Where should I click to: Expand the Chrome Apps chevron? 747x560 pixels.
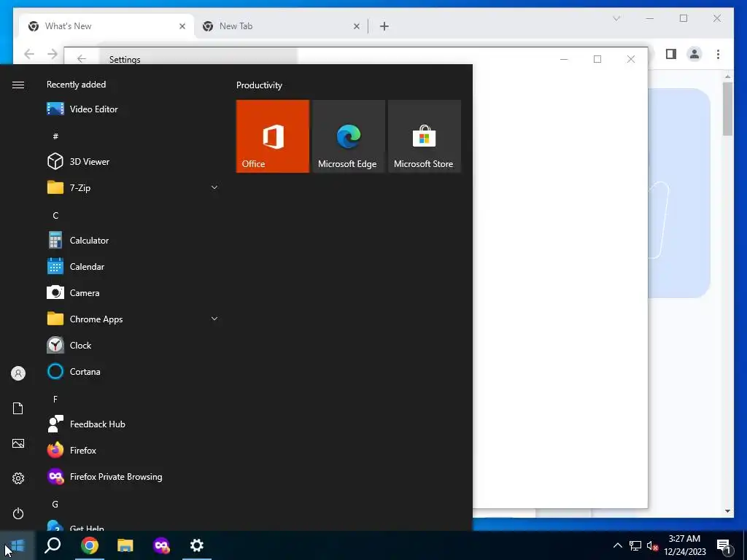tap(214, 319)
